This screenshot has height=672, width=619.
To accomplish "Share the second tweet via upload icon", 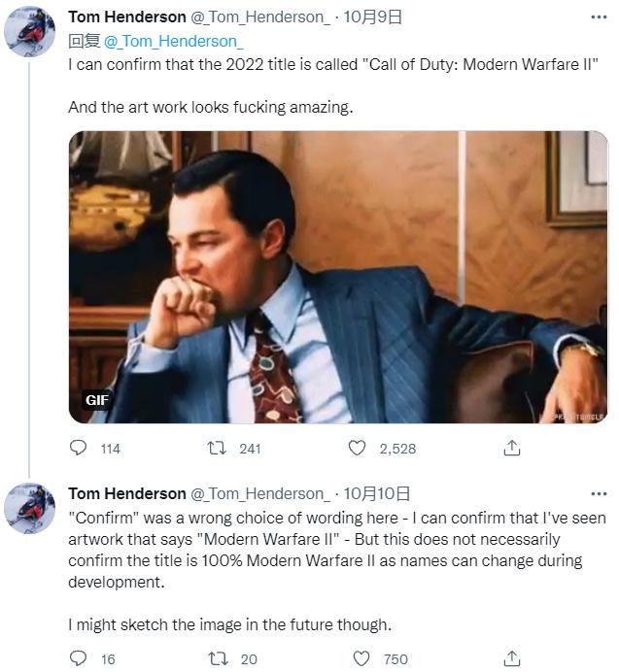I will 512,658.
